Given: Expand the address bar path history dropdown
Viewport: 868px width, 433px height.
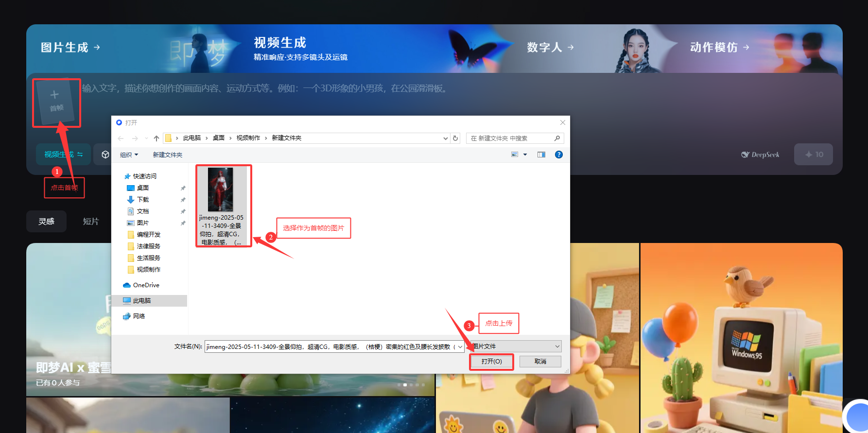Looking at the screenshot, I should [x=445, y=139].
